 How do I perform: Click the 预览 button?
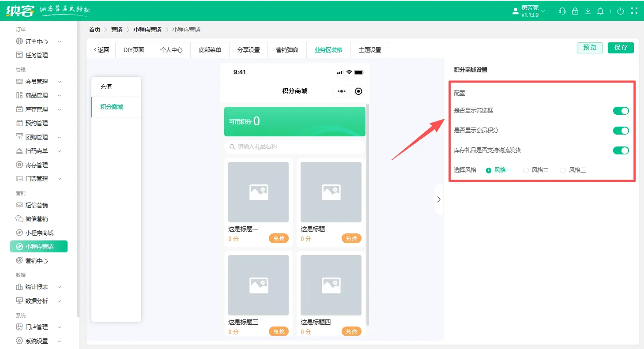[x=590, y=48]
